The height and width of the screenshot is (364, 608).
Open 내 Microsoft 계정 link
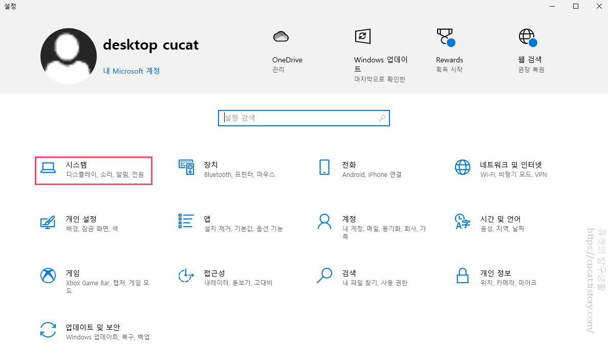132,71
